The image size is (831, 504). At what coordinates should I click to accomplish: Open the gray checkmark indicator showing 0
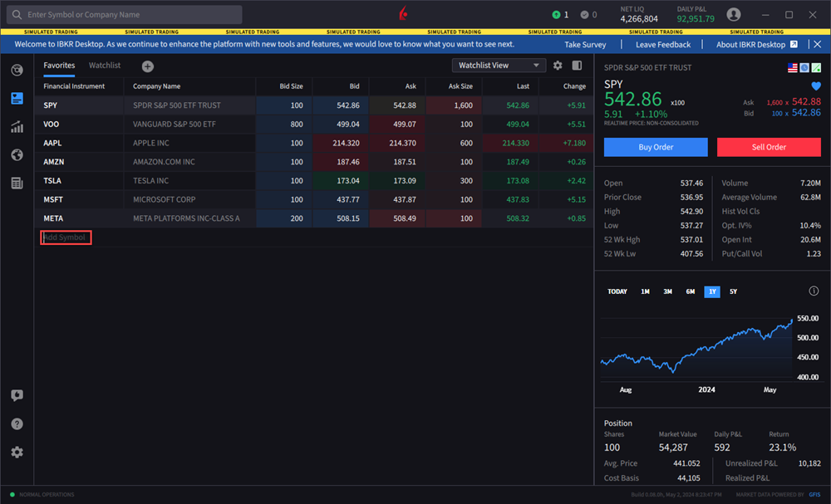584,15
